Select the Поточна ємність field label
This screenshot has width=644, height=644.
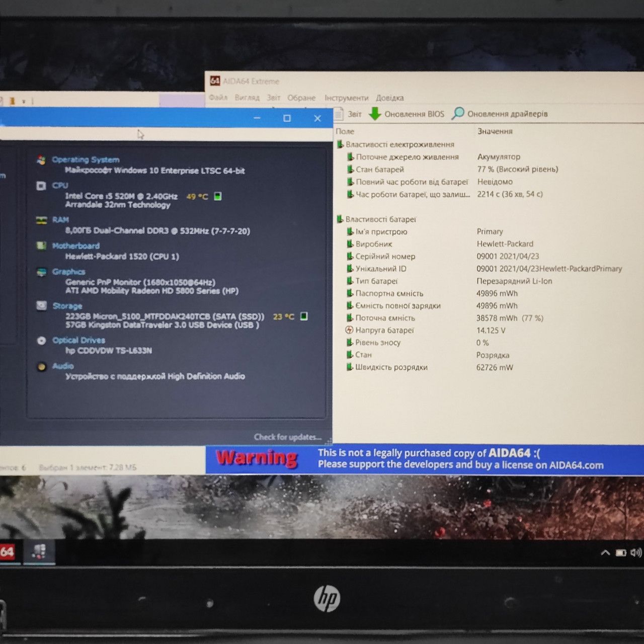point(385,318)
